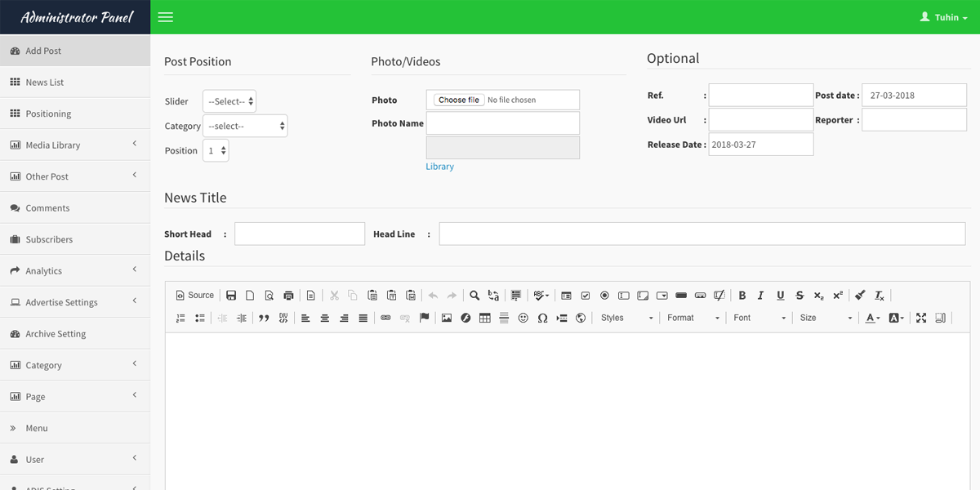
Task: Open the Library link under photo
Action: pyautogui.click(x=439, y=167)
